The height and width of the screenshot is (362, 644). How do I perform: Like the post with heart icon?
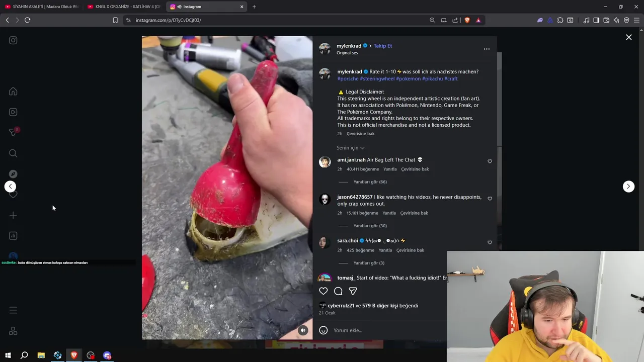coord(324,291)
